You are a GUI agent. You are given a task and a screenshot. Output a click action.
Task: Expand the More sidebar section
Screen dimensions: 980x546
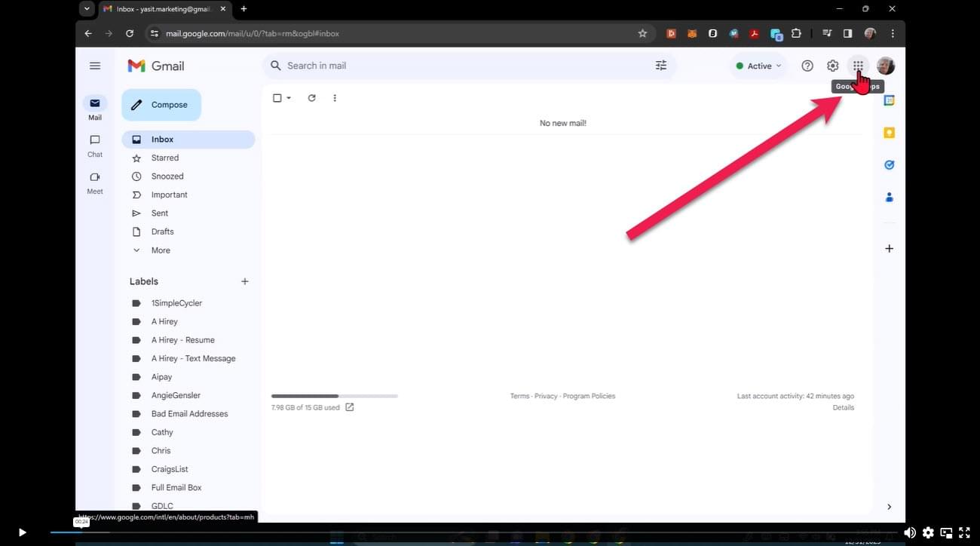pyautogui.click(x=160, y=250)
